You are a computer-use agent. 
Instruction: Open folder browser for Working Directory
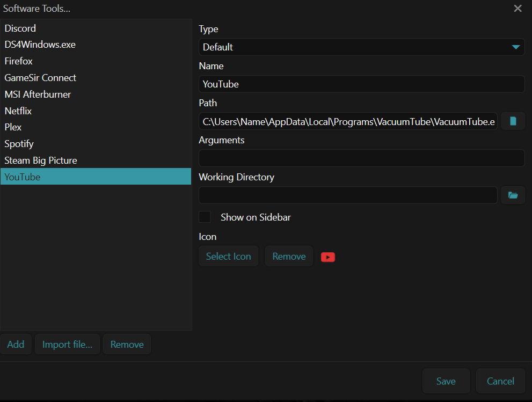pyautogui.click(x=513, y=195)
